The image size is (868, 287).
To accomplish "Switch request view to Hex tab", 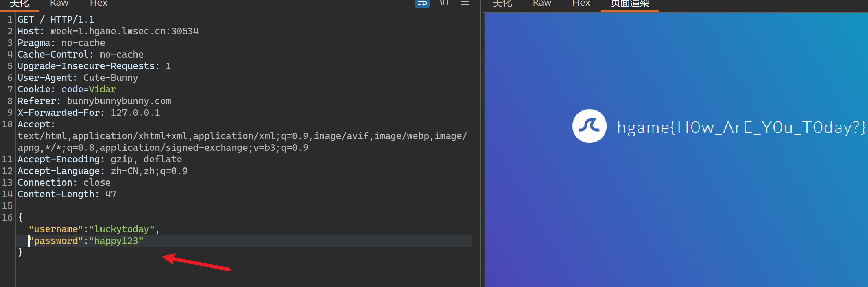I will tap(98, 3).
